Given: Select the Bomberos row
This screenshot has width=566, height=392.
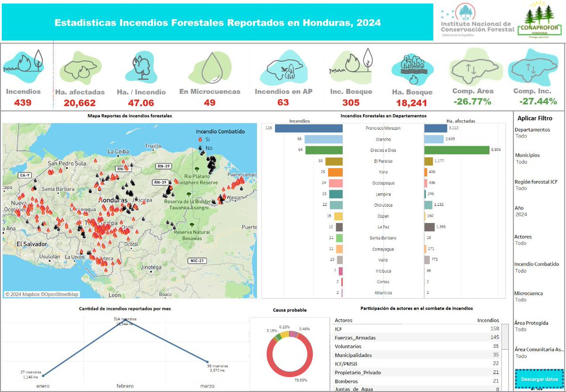Looking at the screenshot, I should coord(416,381).
